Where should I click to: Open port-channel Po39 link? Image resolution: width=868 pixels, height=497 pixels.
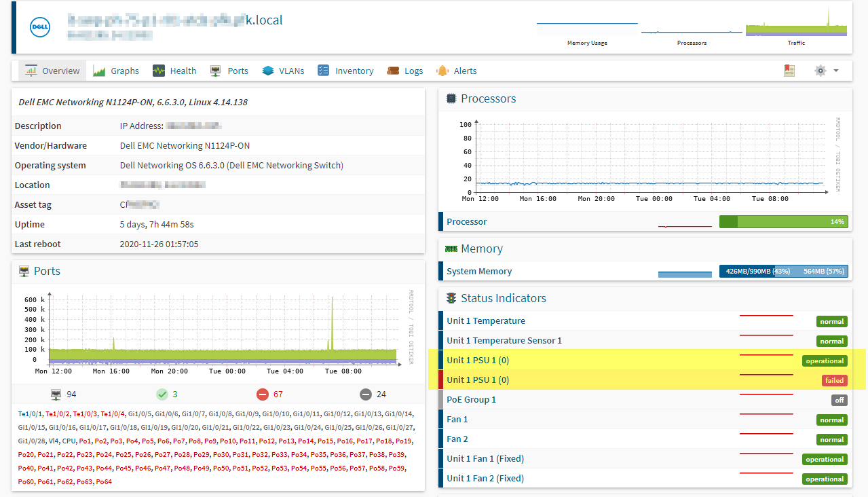click(396, 454)
